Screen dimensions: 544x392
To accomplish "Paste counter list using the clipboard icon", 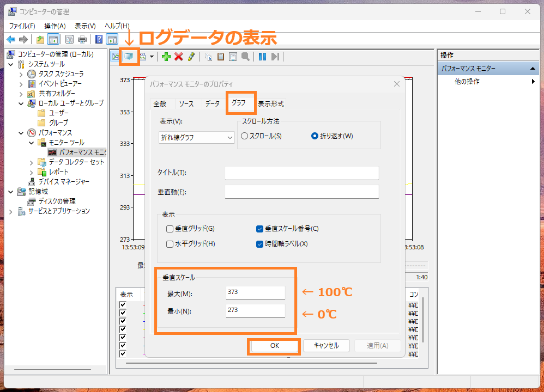I will tap(221, 56).
